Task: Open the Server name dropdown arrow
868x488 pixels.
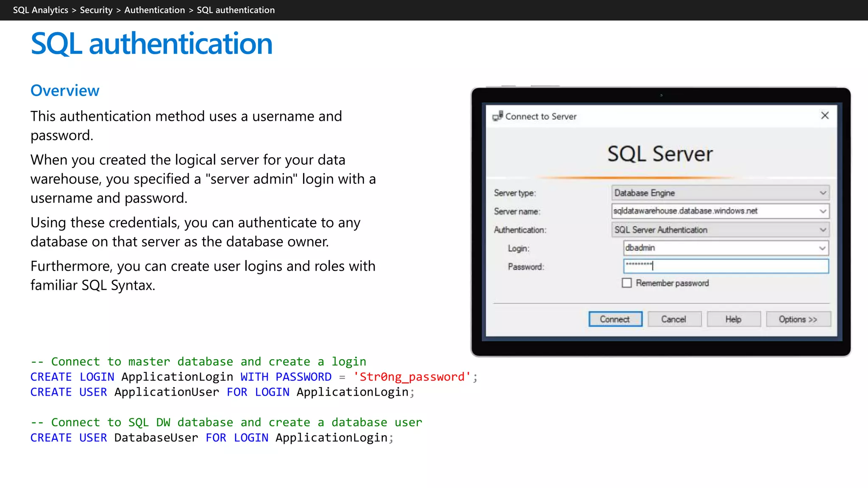Action: 823,211
